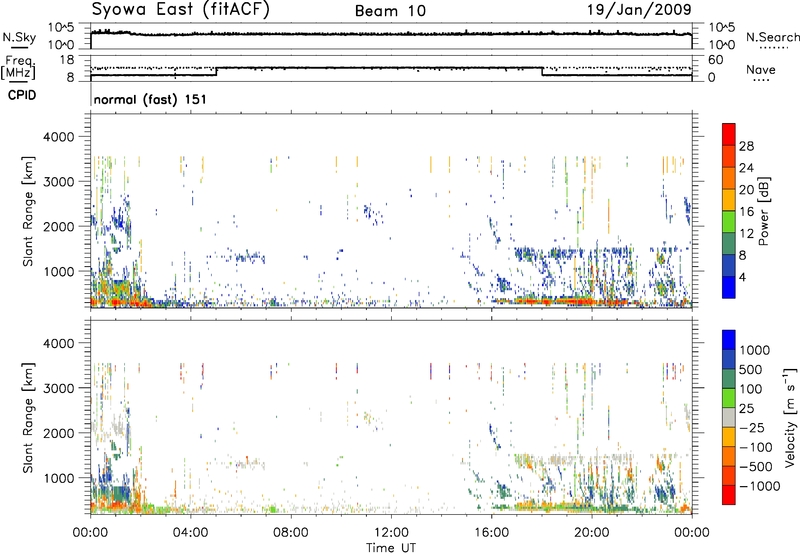800x554 pixels.
Task: Select the '16:00' time axis tick
Action: [491, 533]
